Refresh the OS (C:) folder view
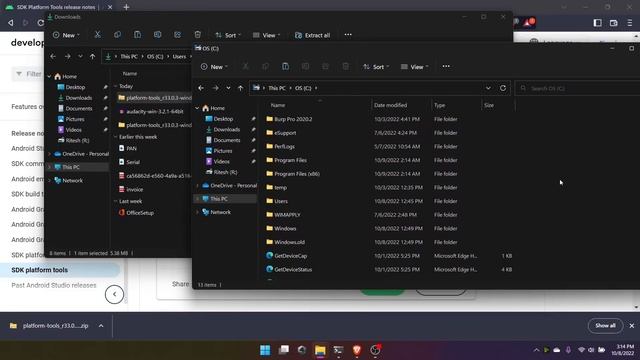This screenshot has height=360, width=640. coord(503,88)
